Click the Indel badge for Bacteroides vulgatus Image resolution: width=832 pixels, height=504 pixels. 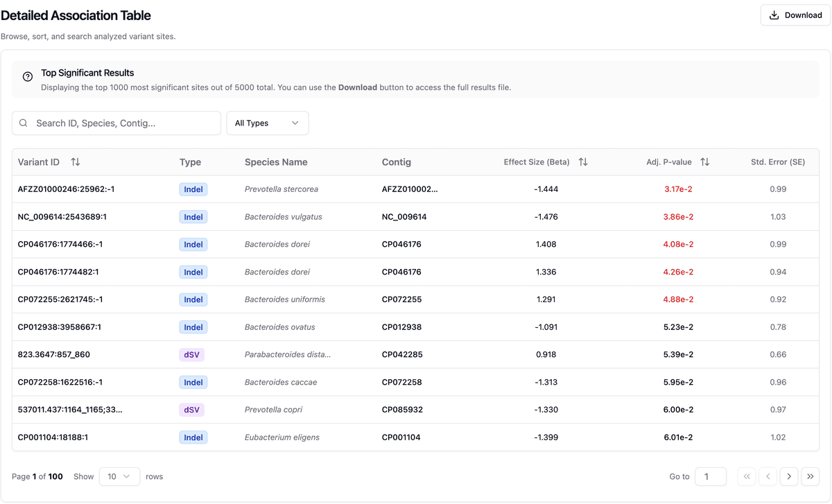[x=193, y=217]
